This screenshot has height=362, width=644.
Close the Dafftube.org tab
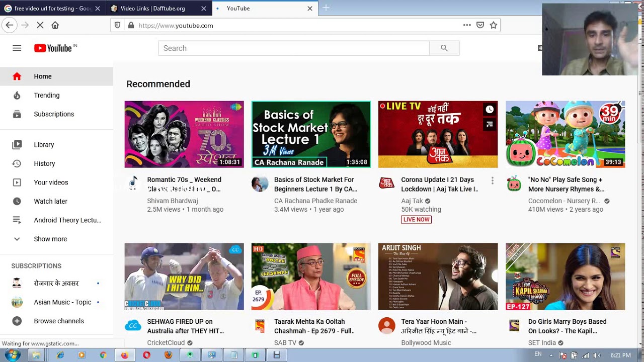204,9
